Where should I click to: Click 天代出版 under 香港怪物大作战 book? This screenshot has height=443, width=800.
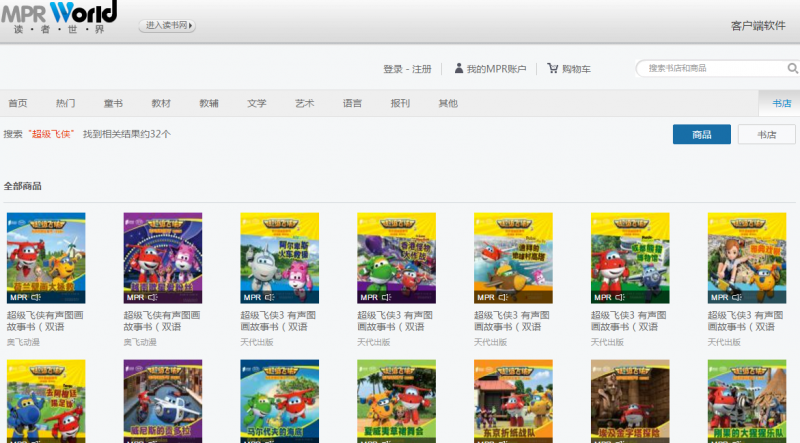pyautogui.click(x=373, y=342)
